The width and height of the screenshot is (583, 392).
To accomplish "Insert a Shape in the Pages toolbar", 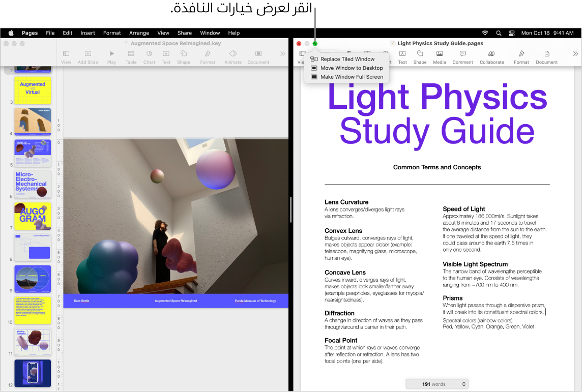I will coord(420,55).
